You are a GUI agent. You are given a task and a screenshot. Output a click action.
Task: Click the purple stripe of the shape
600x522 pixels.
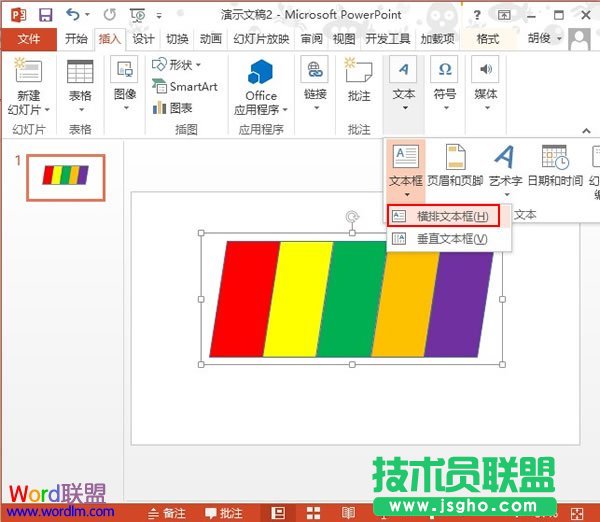click(459, 306)
